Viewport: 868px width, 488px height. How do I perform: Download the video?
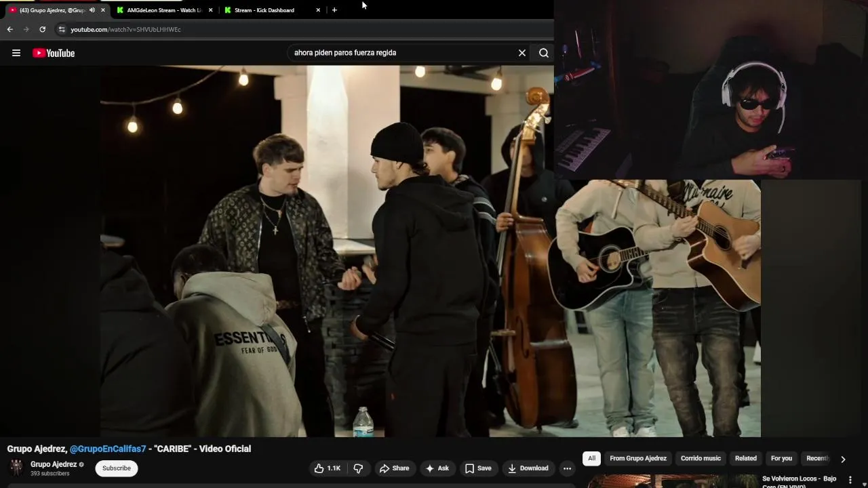coord(528,468)
